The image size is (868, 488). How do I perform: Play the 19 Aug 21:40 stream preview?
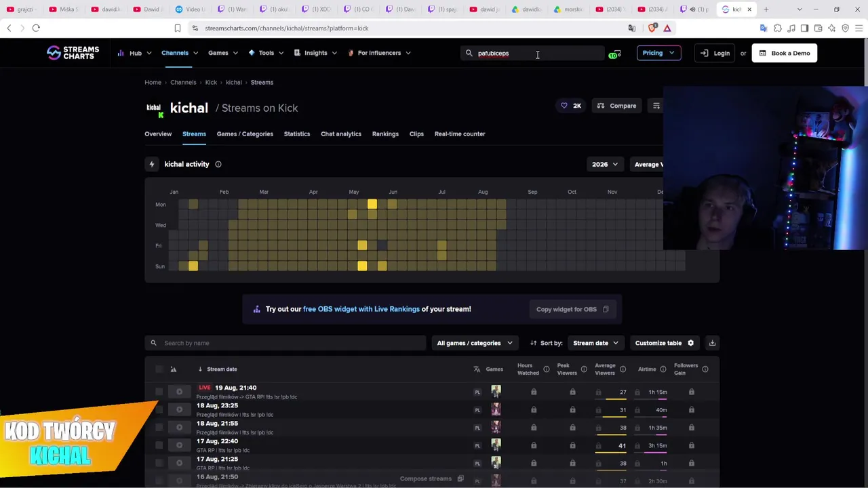[x=179, y=392]
